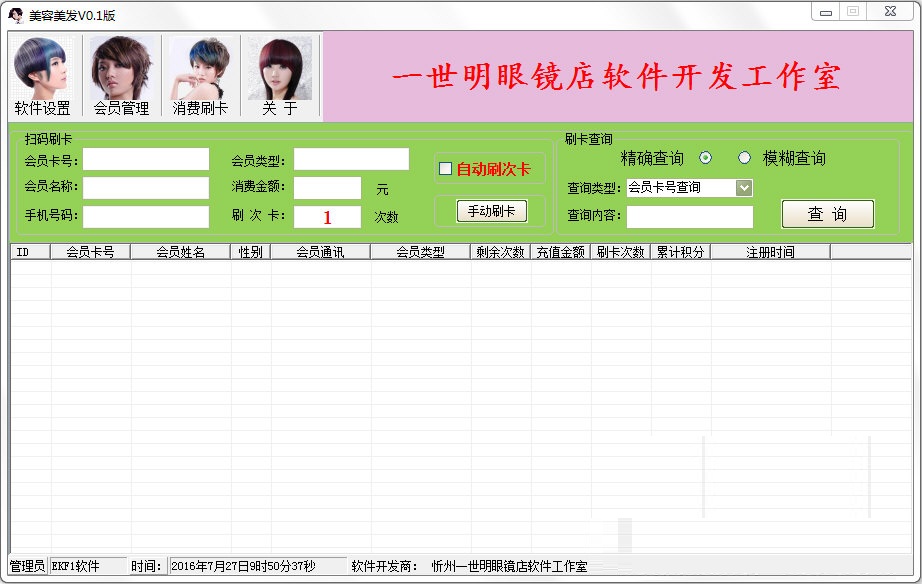Expand the 查询类型 dropdown list

pyautogui.click(x=743, y=187)
